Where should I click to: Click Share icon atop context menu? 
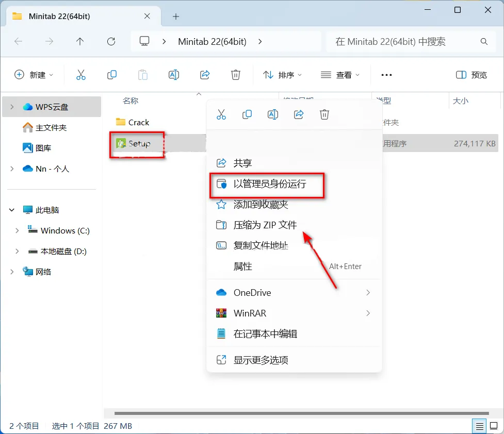pyautogui.click(x=299, y=114)
